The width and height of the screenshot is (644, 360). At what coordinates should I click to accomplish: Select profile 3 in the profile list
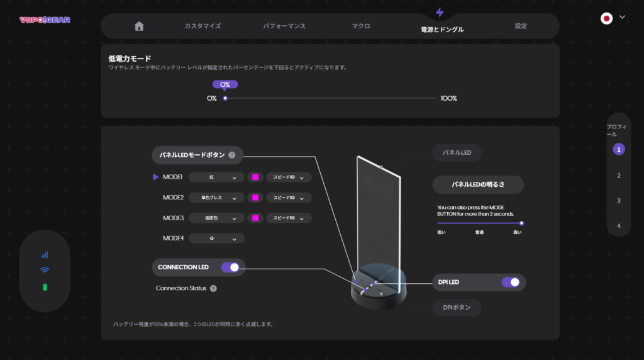(x=619, y=201)
